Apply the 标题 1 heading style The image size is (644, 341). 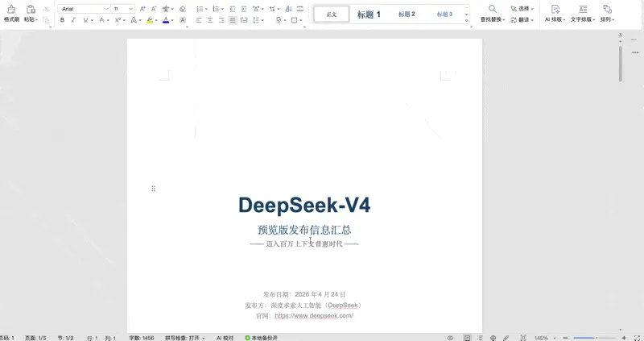point(369,14)
